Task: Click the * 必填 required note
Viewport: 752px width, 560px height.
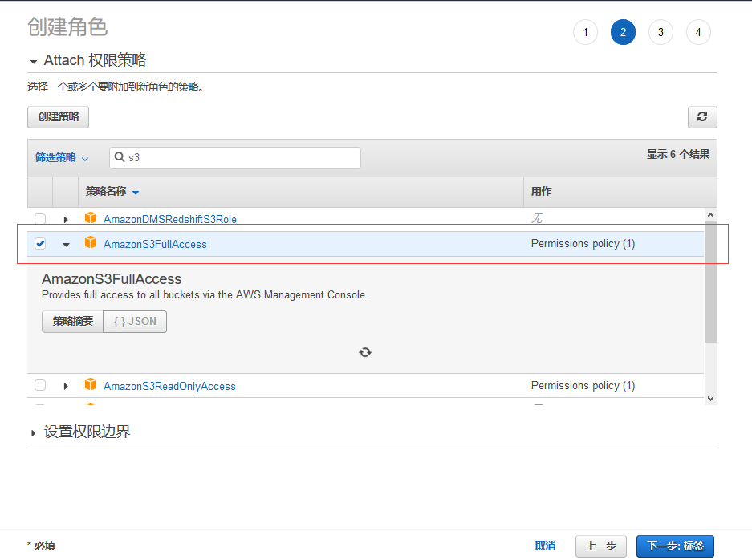Action: click(x=41, y=546)
